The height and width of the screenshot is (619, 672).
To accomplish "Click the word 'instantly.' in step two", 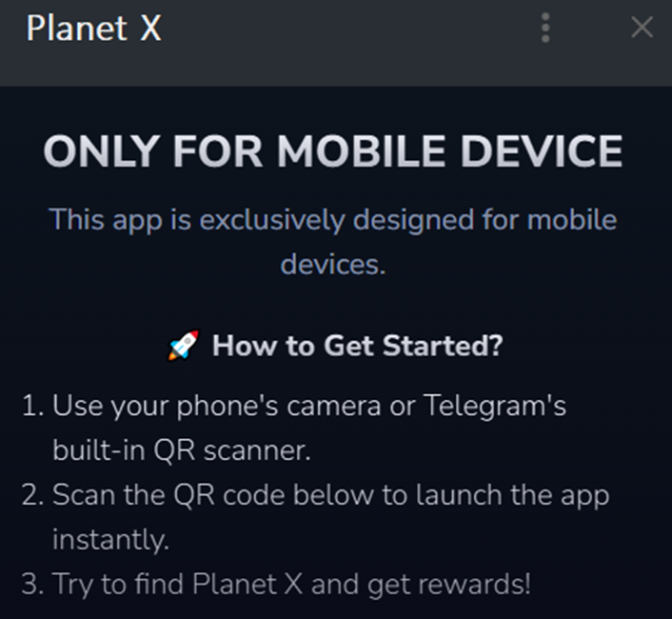I will pyautogui.click(x=110, y=540).
